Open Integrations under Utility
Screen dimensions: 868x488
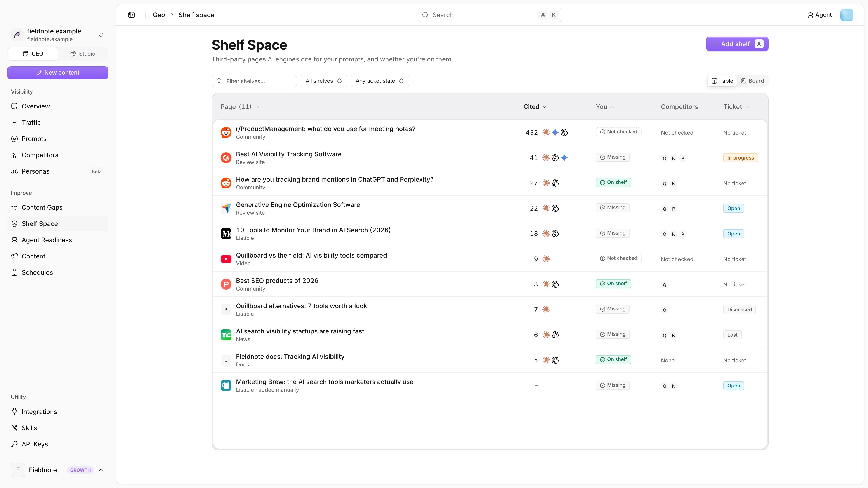point(58,412)
